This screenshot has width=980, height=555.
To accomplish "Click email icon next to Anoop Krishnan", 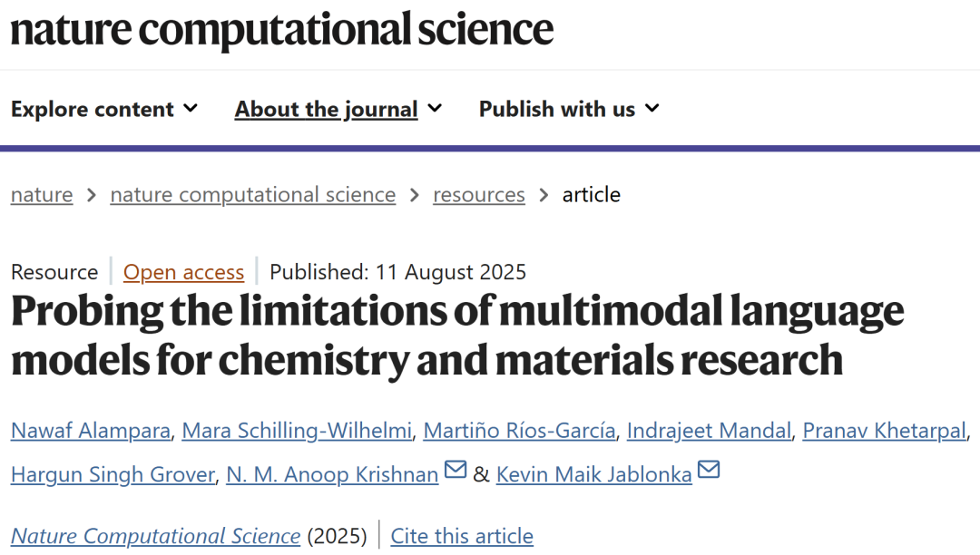I will [x=456, y=472].
